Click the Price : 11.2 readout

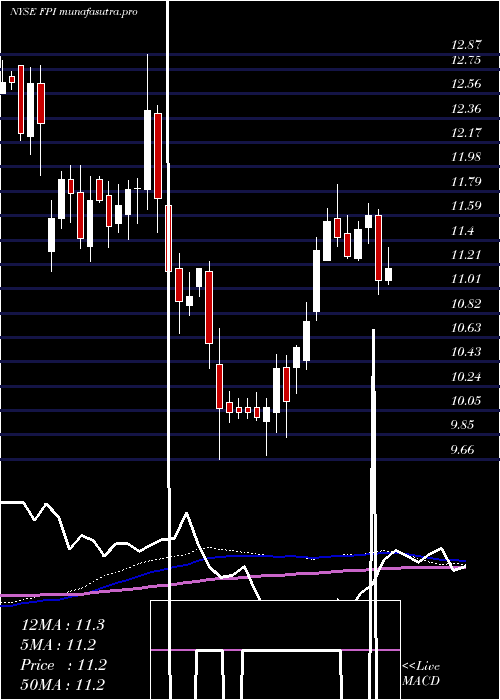click(x=63, y=665)
